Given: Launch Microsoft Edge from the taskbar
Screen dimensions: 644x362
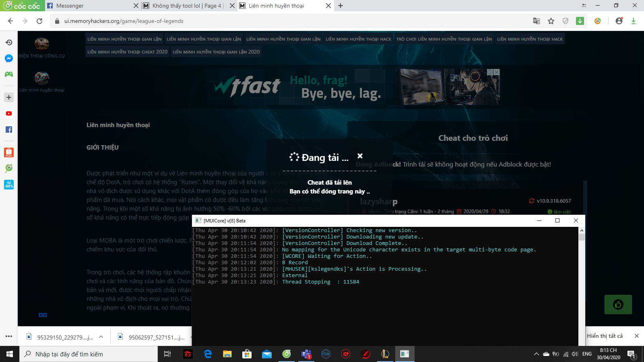Looking at the screenshot, I should click(x=208, y=354).
